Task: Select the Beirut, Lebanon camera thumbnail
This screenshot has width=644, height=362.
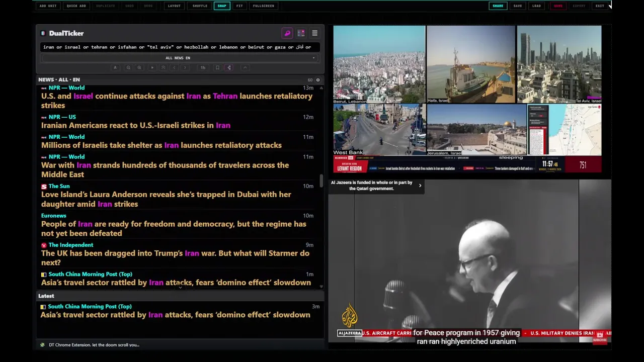Action: click(379, 64)
